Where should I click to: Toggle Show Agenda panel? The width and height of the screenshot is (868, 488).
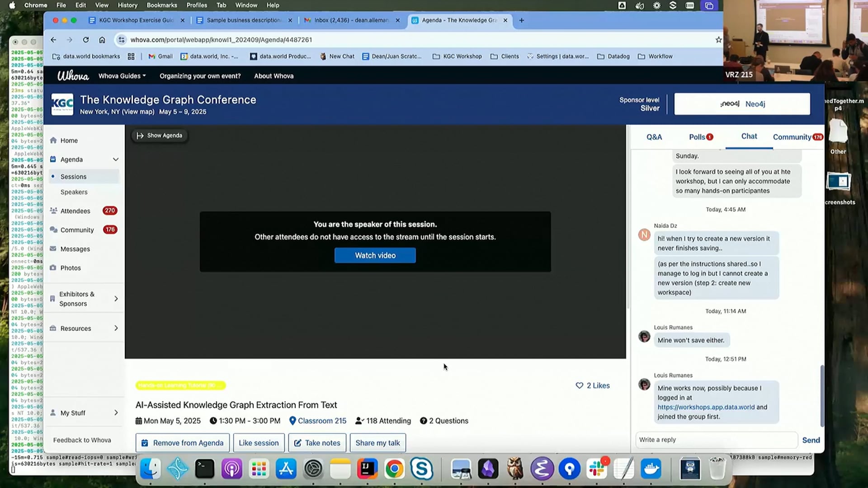pos(160,136)
